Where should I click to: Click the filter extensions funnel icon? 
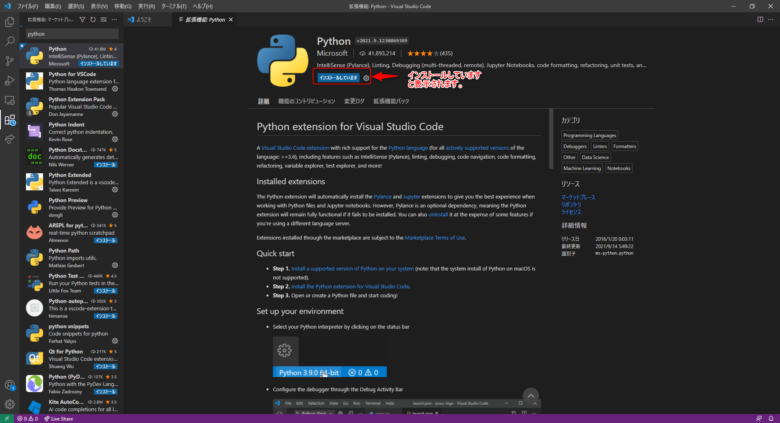pyautogui.click(x=83, y=20)
